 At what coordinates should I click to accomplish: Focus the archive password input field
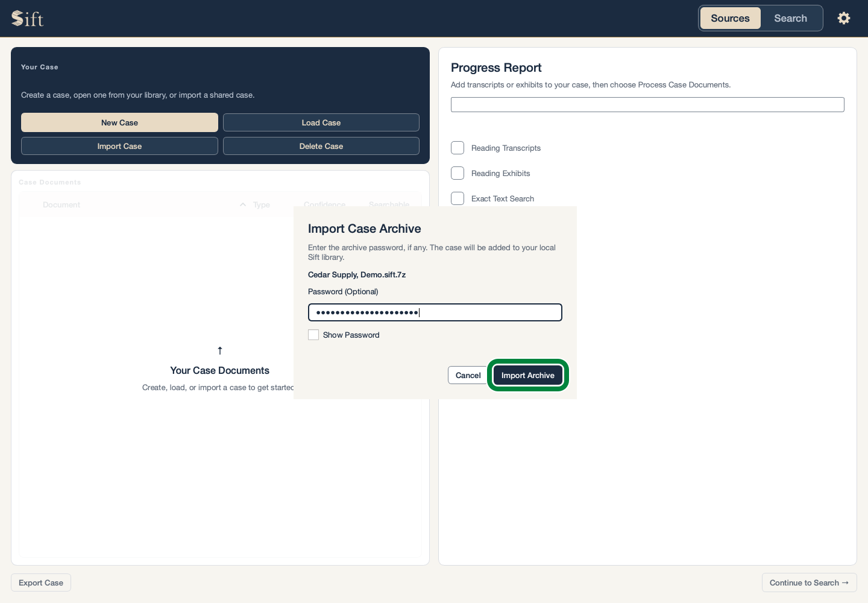click(x=435, y=312)
